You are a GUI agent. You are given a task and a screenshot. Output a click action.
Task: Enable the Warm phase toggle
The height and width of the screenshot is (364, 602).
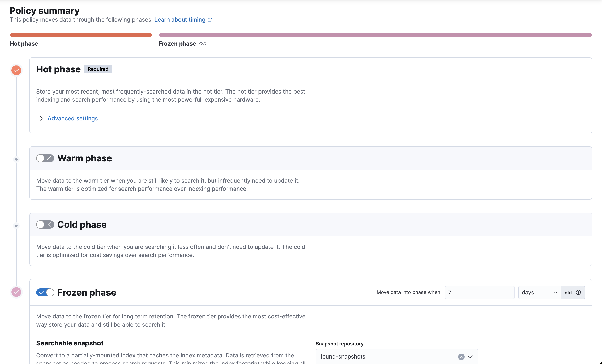pyautogui.click(x=45, y=158)
